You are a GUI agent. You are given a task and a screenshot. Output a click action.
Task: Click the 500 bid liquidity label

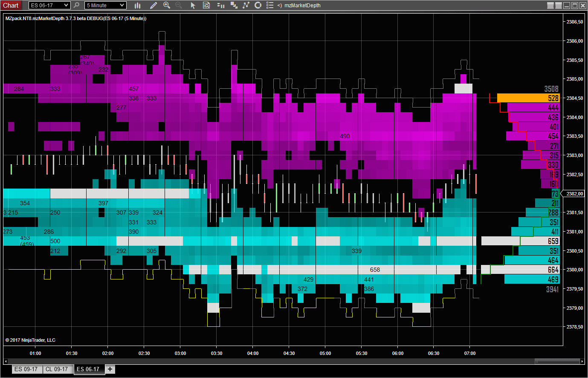coord(55,241)
